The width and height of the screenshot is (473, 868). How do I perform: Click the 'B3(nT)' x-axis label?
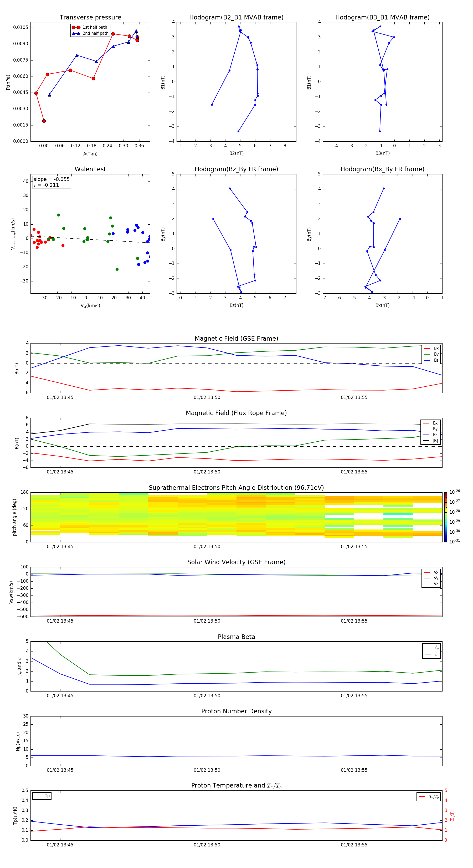click(382, 153)
